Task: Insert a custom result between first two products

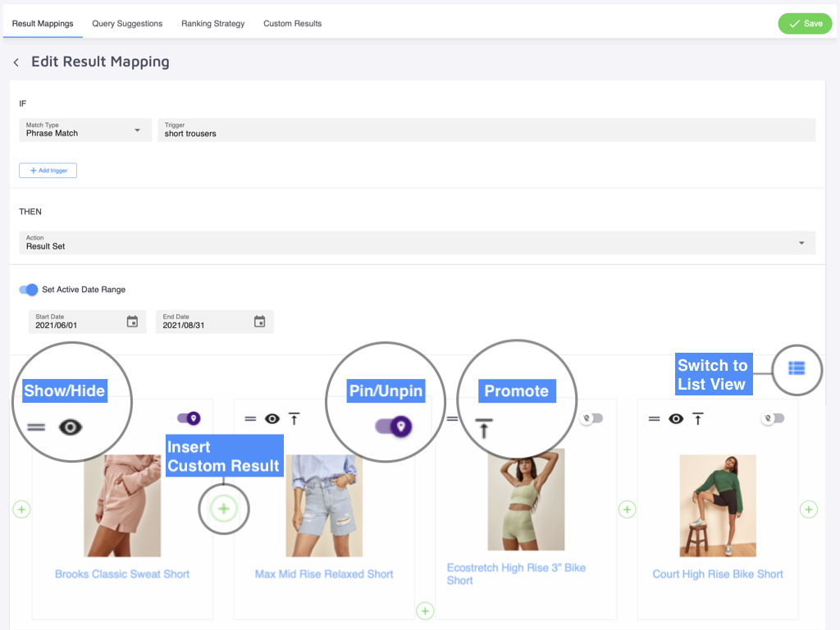Action: tap(223, 509)
